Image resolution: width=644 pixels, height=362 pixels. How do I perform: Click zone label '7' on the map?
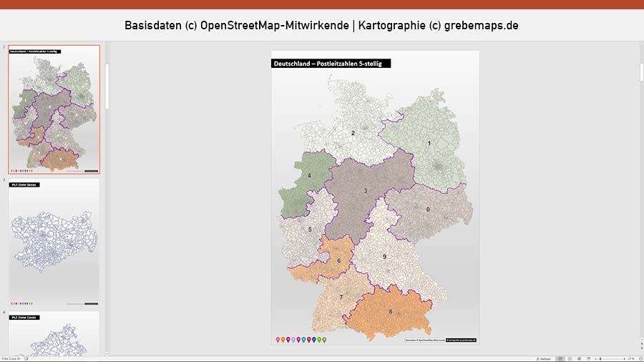[x=341, y=297]
